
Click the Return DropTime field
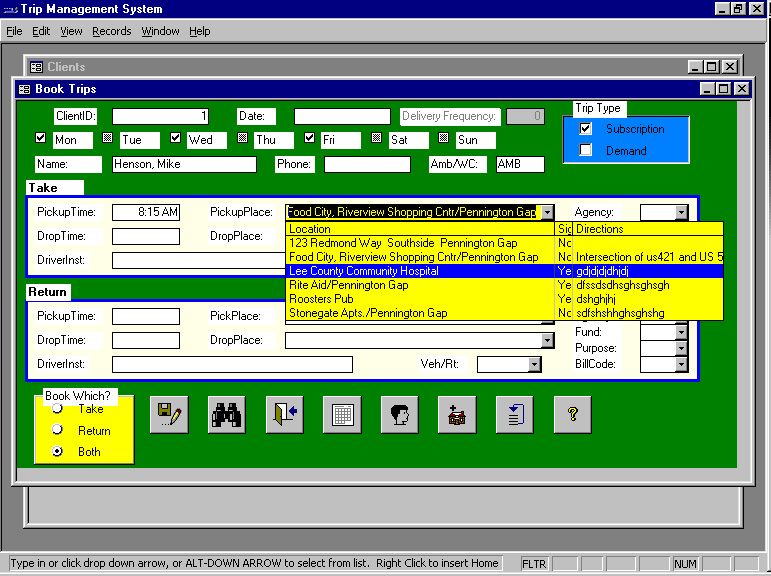pyautogui.click(x=146, y=340)
